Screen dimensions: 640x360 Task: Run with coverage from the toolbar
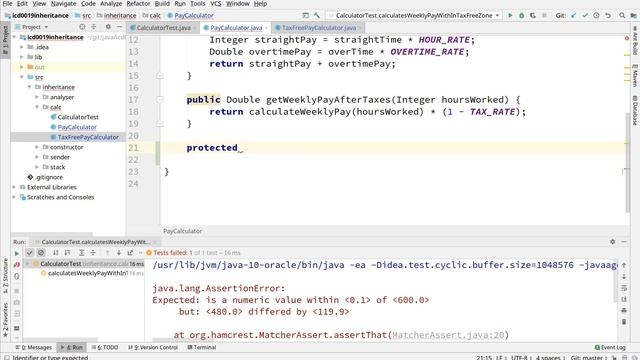pyautogui.click(x=533, y=16)
